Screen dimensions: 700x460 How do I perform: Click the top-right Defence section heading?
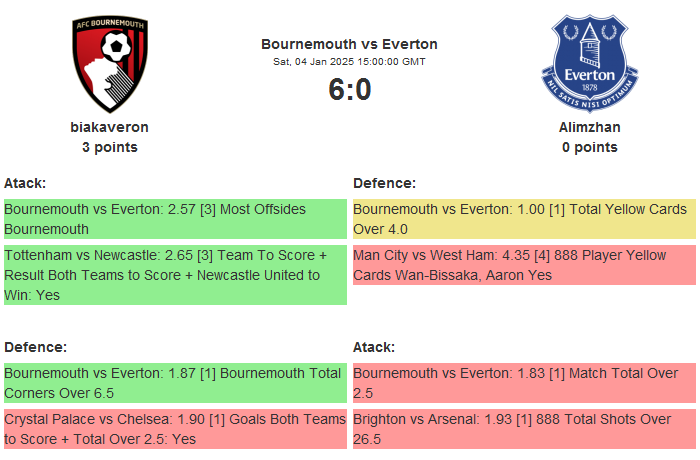(384, 183)
